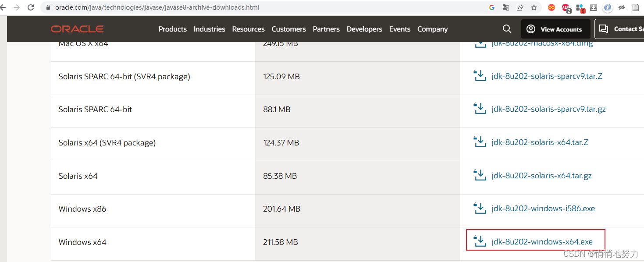644x262 pixels.
Task: Open the Products menu
Action: (x=172, y=29)
